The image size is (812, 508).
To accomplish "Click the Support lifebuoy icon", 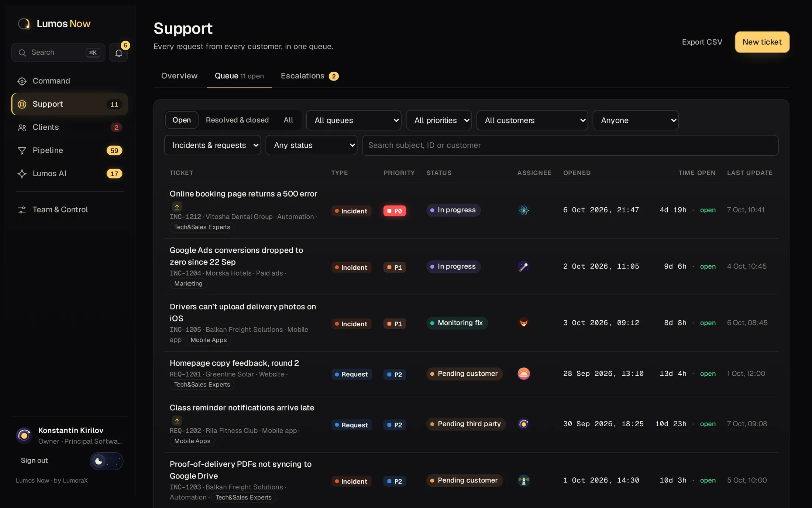I will pyautogui.click(x=22, y=104).
